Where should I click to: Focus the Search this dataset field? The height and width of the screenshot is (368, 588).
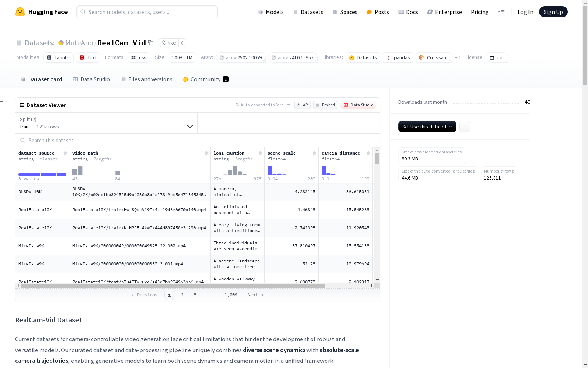198,141
